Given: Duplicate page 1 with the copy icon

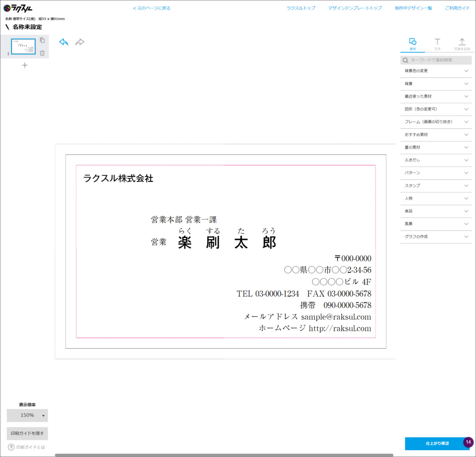Looking at the screenshot, I should pyautogui.click(x=42, y=40).
